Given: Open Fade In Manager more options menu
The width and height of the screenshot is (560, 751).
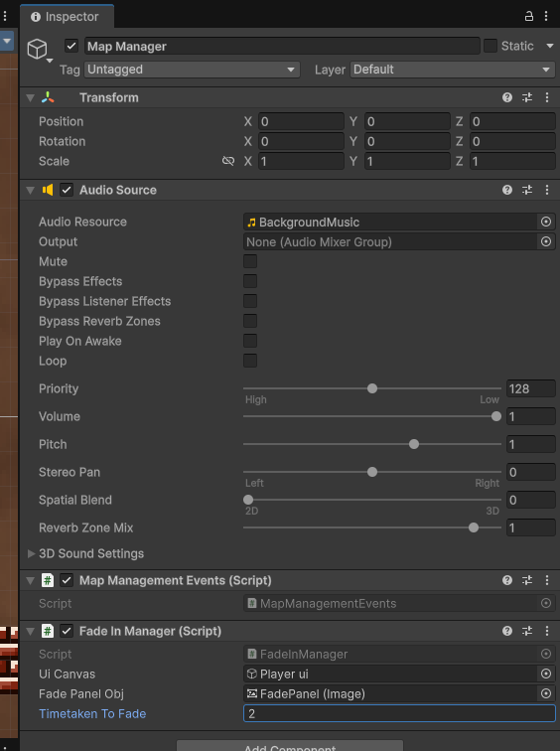Looking at the screenshot, I should (547, 631).
